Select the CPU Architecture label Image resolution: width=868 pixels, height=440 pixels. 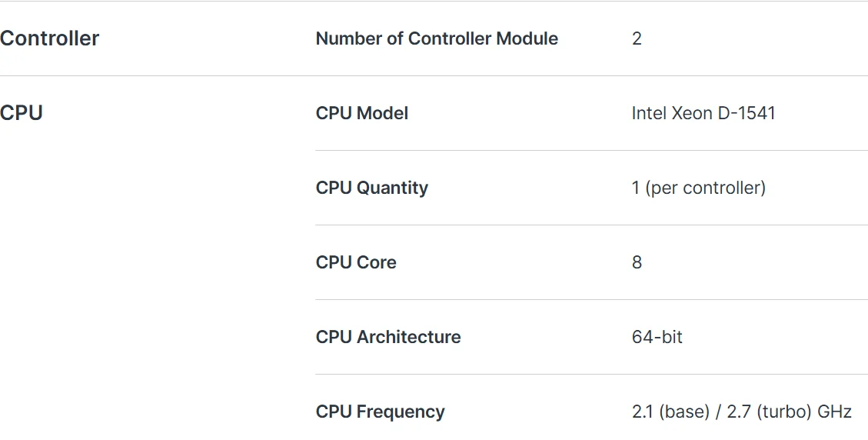[x=388, y=337]
